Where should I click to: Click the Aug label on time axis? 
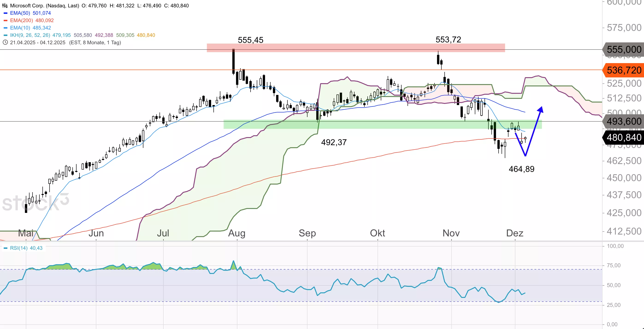pyautogui.click(x=237, y=233)
